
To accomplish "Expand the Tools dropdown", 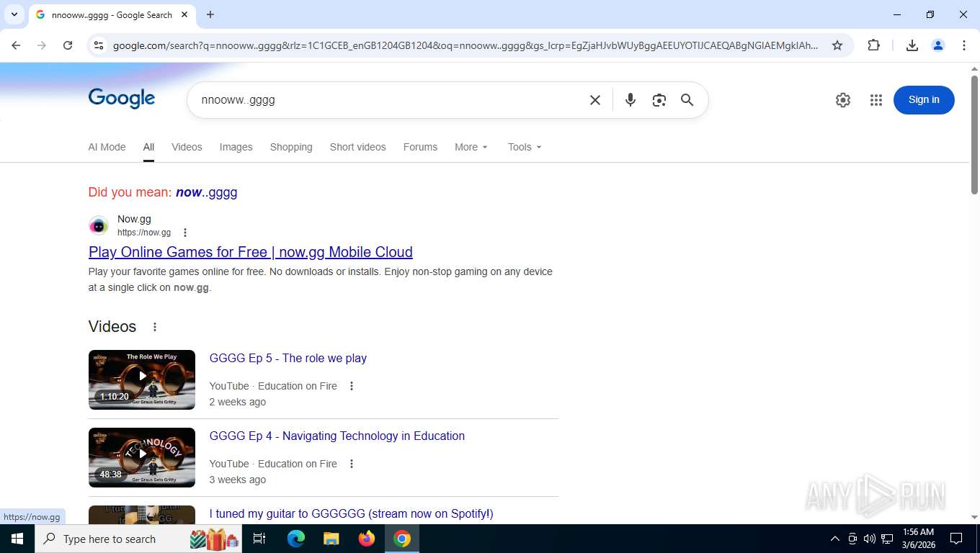I will [525, 147].
